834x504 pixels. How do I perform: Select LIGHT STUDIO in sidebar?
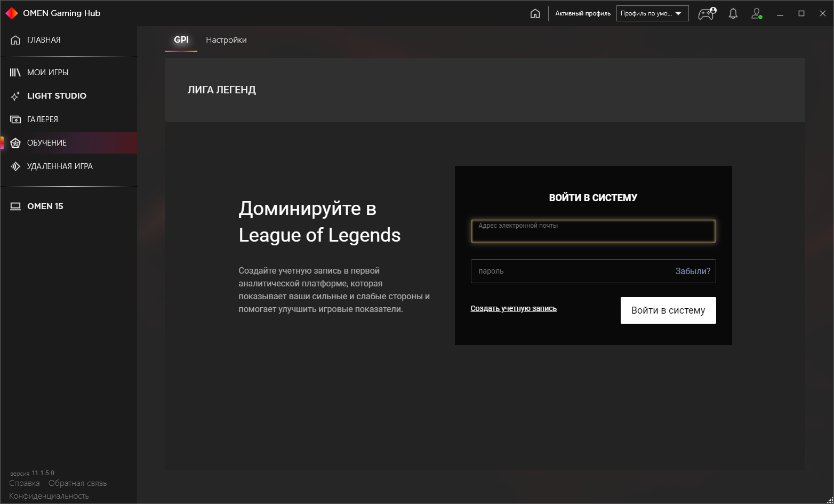[69, 96]
